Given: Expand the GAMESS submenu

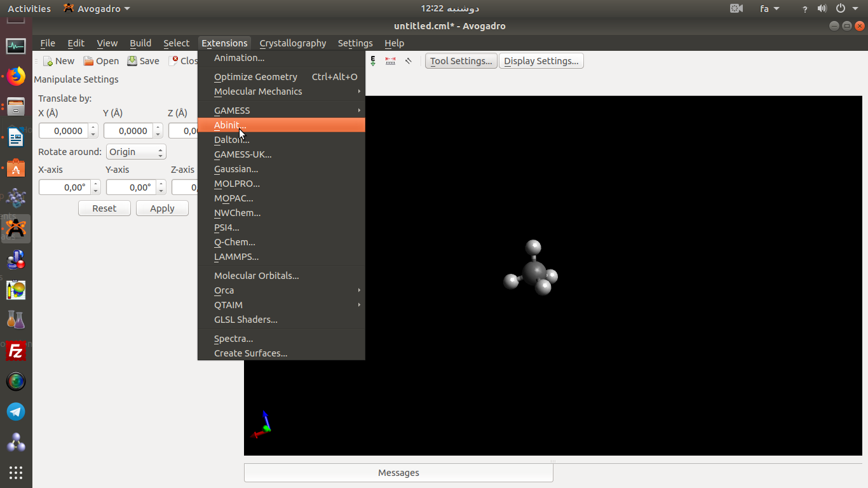Looking at the screenshot, I should coord(281,111).
